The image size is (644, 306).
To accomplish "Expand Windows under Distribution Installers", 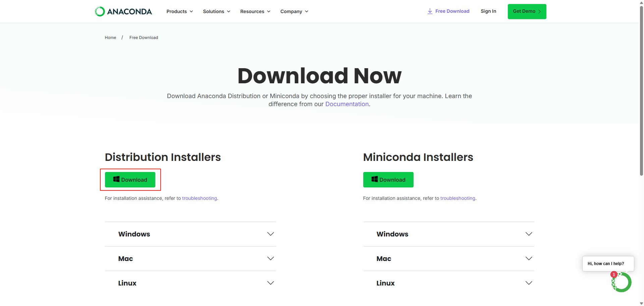I will coord(191,234).
